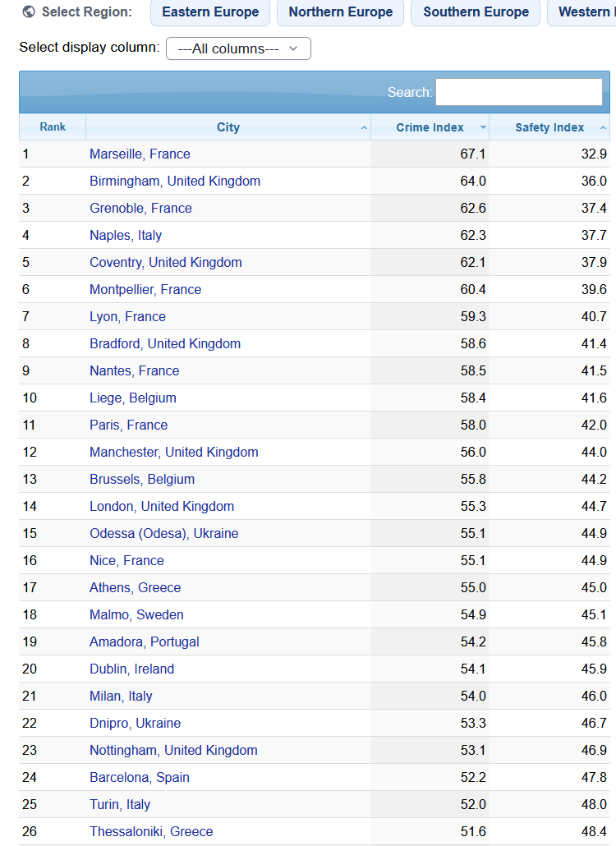Open the London, United Kingdom link
The image size is (616, 846).
162,507
